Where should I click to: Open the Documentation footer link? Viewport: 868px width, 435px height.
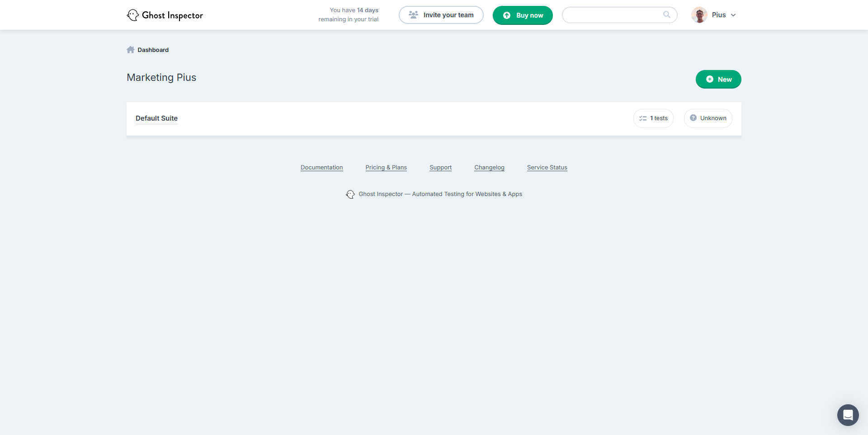321,168
